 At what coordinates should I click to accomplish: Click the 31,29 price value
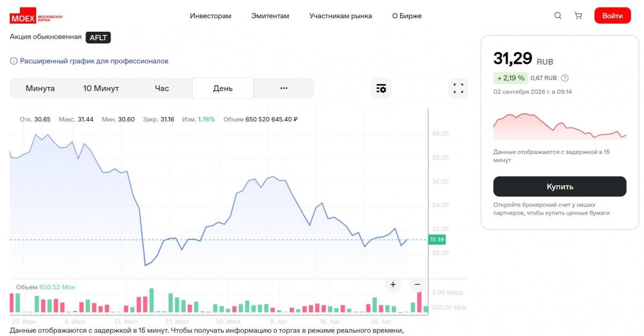tap(513, 58)
